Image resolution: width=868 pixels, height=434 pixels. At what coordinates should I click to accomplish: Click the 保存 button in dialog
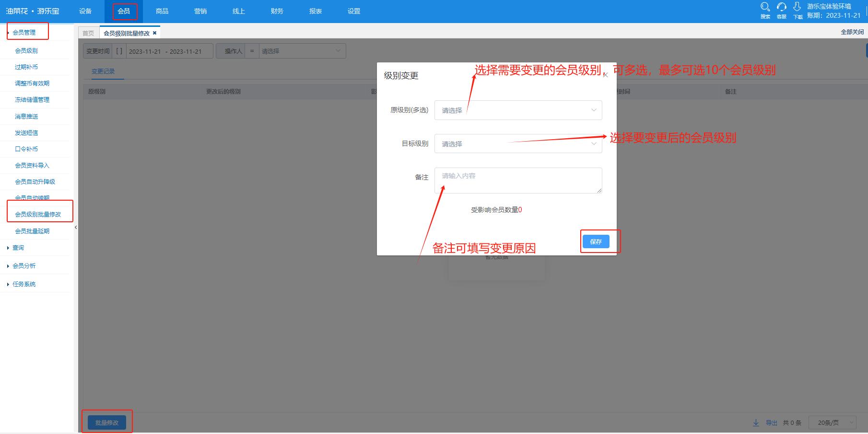pyautogui.click(x=596, y=241)
